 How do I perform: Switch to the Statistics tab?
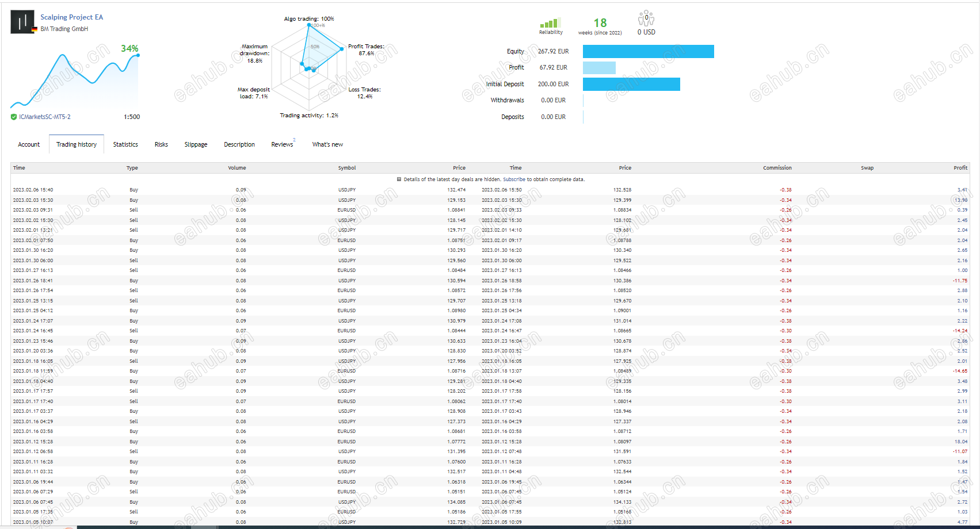coord(125,144)
